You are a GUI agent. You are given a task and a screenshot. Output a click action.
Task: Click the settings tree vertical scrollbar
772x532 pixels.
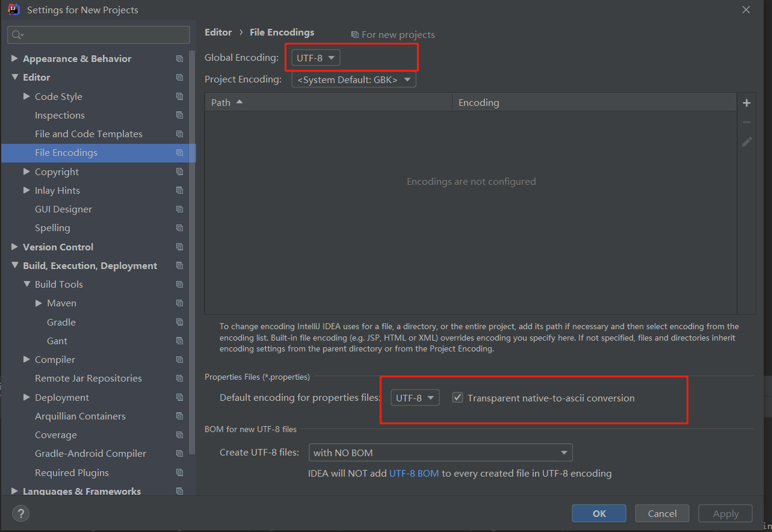pyautogui.click(x=193, y=253)
